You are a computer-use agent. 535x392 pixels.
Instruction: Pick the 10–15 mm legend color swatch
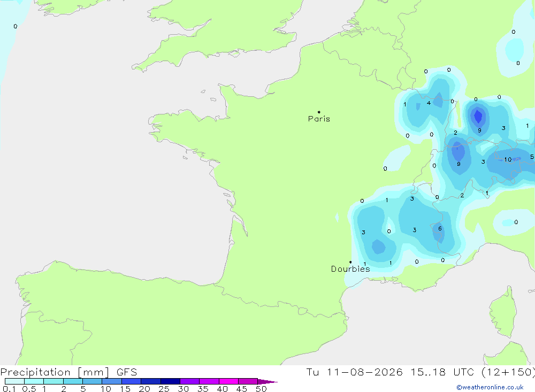(112, 381)
